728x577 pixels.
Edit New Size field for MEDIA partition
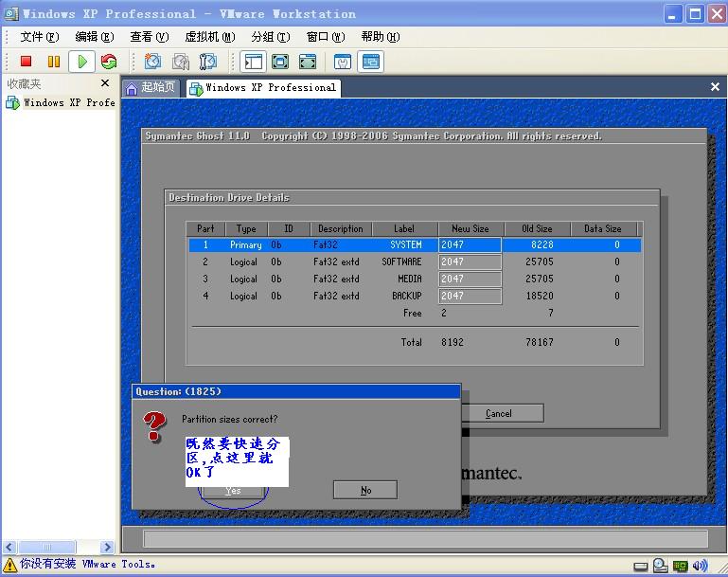click(470, 279)
